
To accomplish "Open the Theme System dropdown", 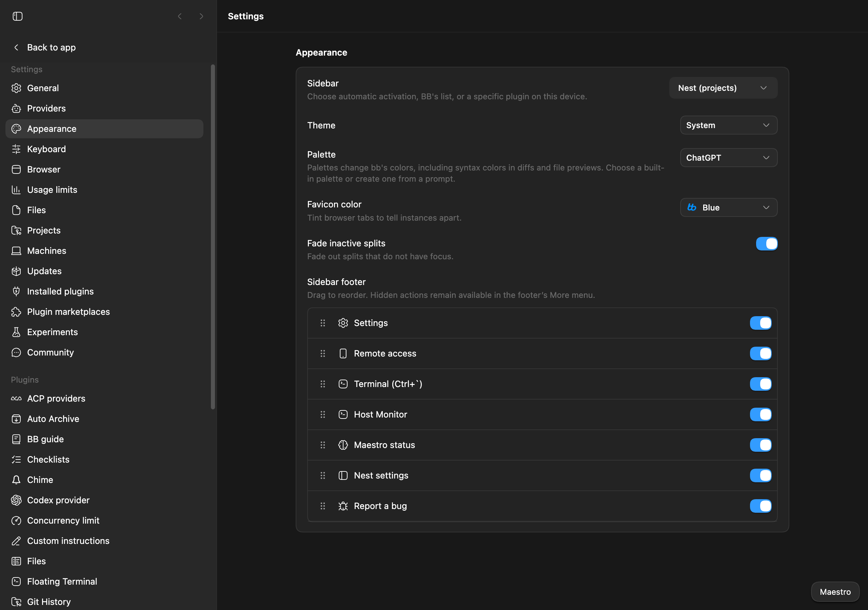I will tap(729, 125).
